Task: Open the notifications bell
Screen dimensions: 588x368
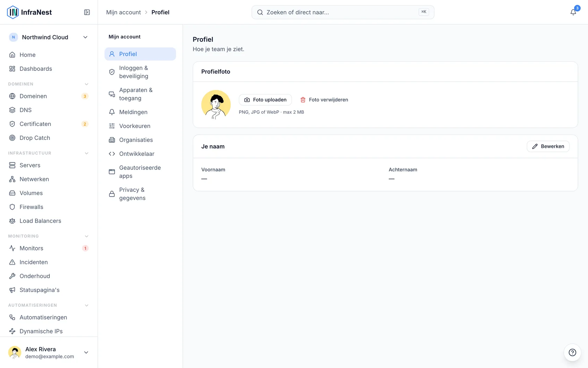Action: click(573, 12)
